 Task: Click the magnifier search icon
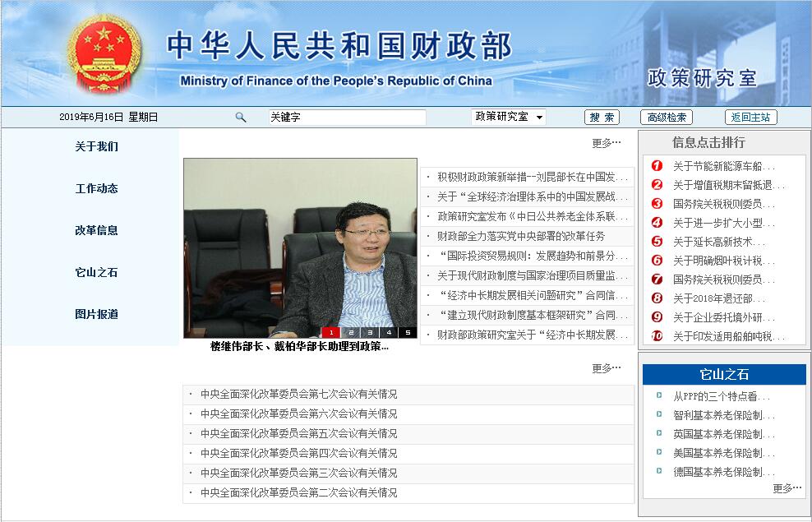241,118
